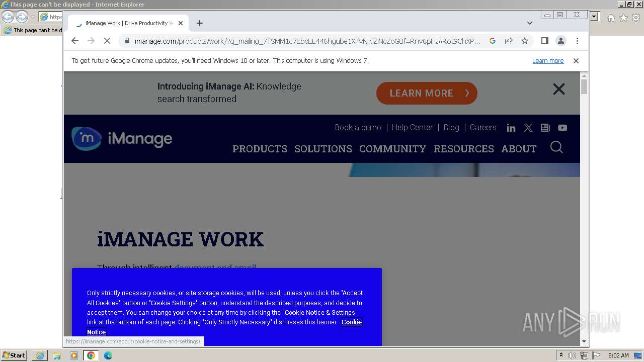The height and width of the screenshot is (362, 644).
Task: Click the Action Center flag icon
Action: coord(595,355)
